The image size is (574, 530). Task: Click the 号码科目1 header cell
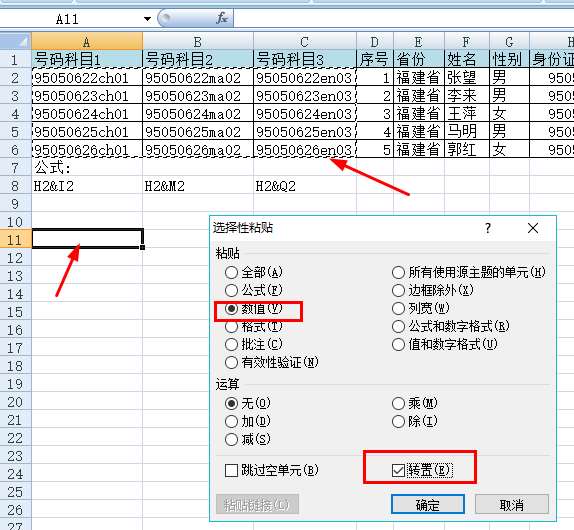[x=87, y=59]
